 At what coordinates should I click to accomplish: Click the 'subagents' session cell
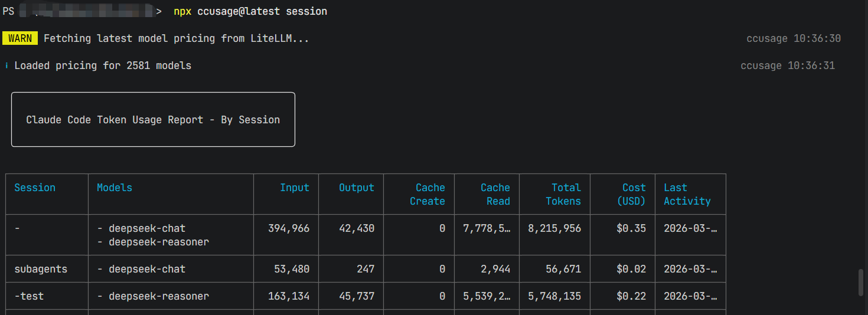[41, 269]
